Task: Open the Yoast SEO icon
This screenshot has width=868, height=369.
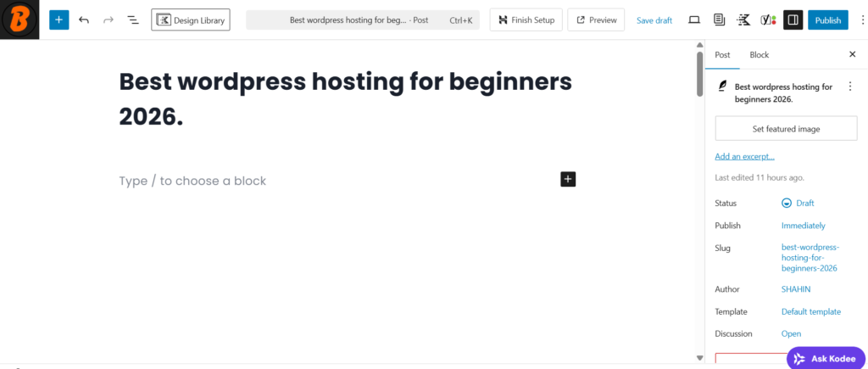Action: 767,20
